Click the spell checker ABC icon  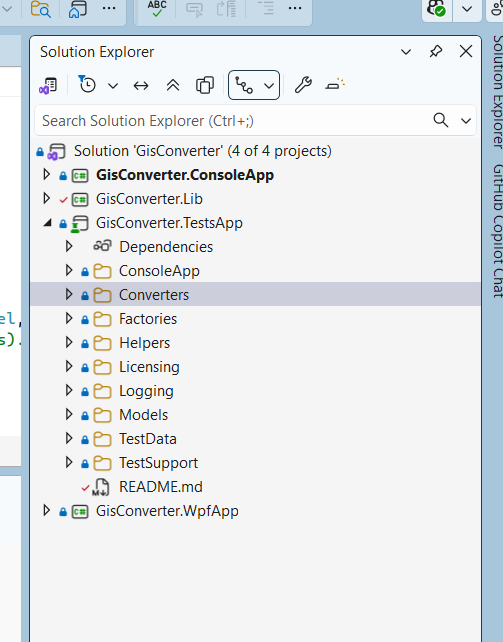157,9
